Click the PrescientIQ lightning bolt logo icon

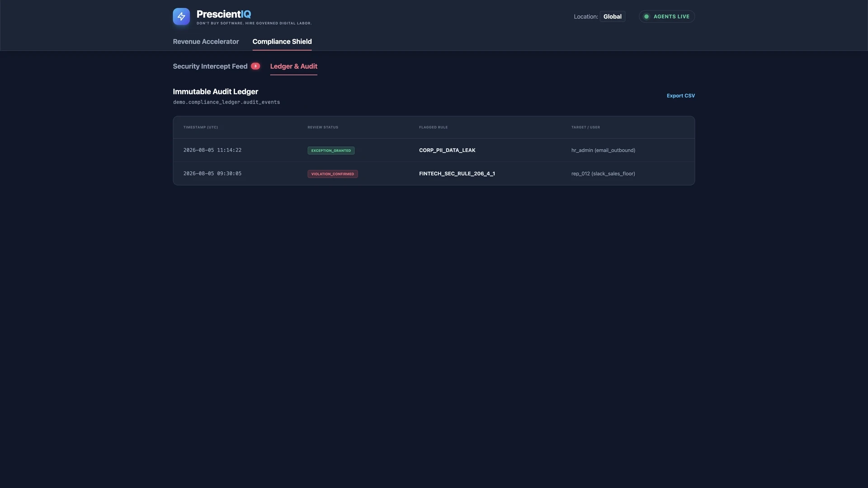click(181, 17)
